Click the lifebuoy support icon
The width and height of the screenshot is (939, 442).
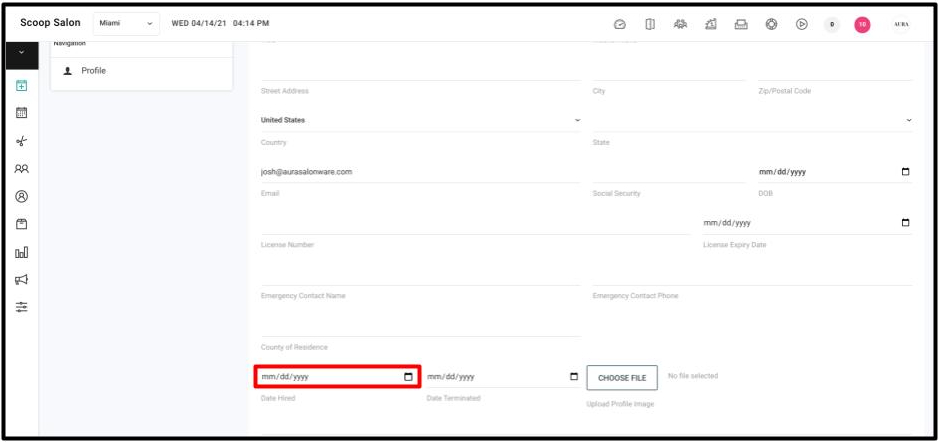[771, 24]
